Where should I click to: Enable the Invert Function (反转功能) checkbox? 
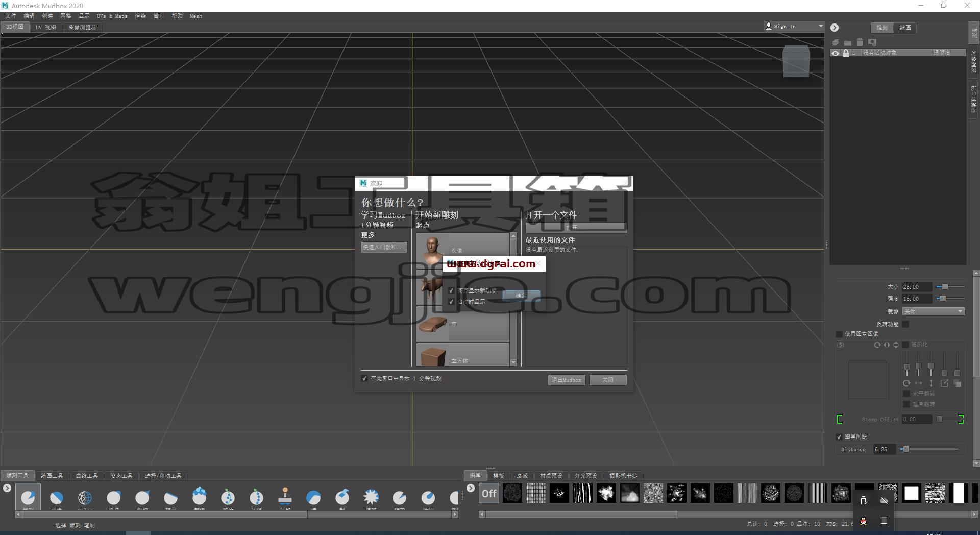[905, 324]
